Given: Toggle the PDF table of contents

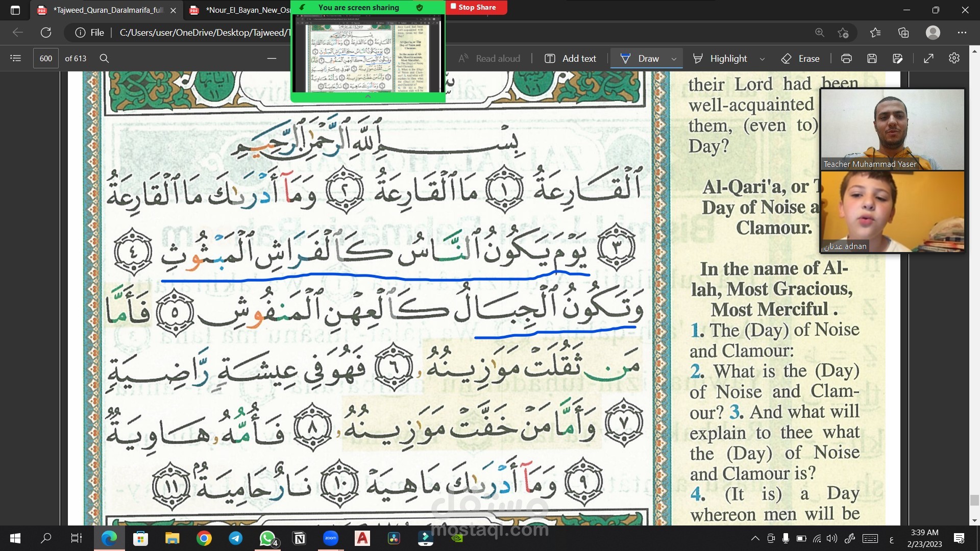Looking at the screenshot, I should point(16,58).
